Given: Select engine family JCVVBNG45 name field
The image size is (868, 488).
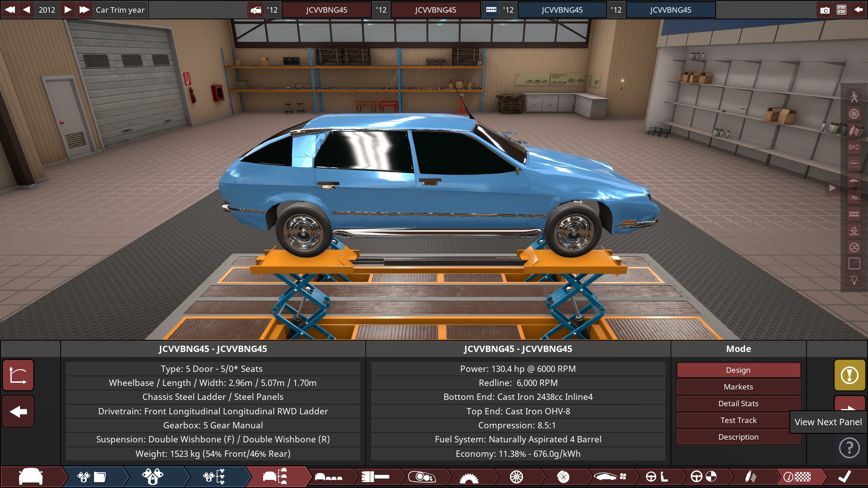Looking at the screenshot, I should pyautogui.click(x=562, y=9).
